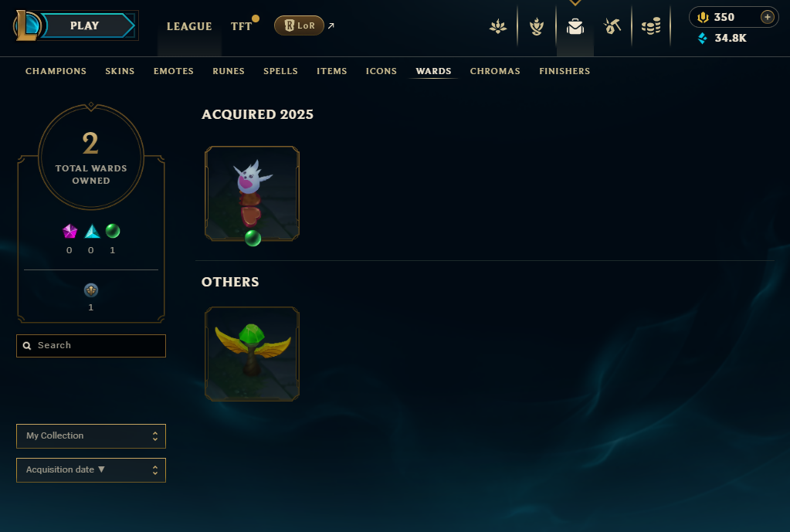Click the blue legacy badge icon above count 1
Screen dimensions: 790x532
91,290
